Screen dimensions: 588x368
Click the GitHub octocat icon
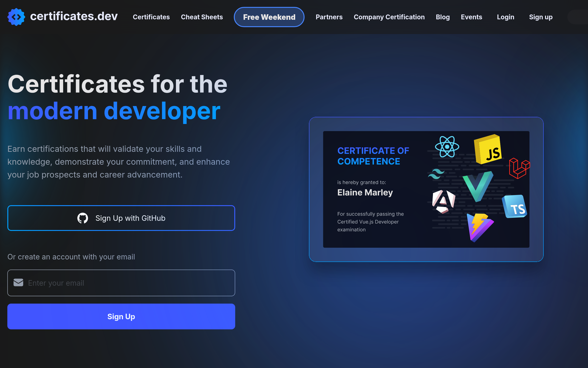click(x=83, y=218)
